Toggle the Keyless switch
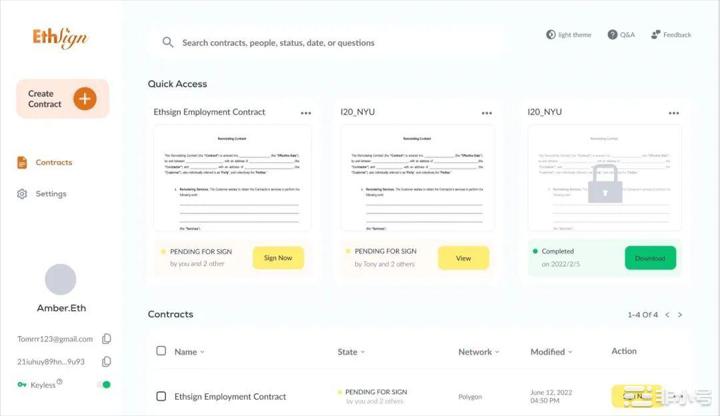Viewport: 720px width, 416px height. [x=103, y=384]
